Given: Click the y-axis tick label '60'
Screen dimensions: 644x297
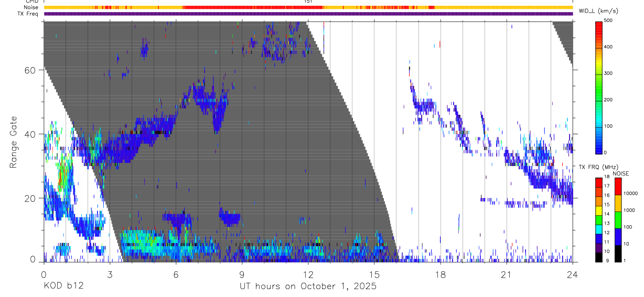Looking at the screenshot, I should pos(30,70).
